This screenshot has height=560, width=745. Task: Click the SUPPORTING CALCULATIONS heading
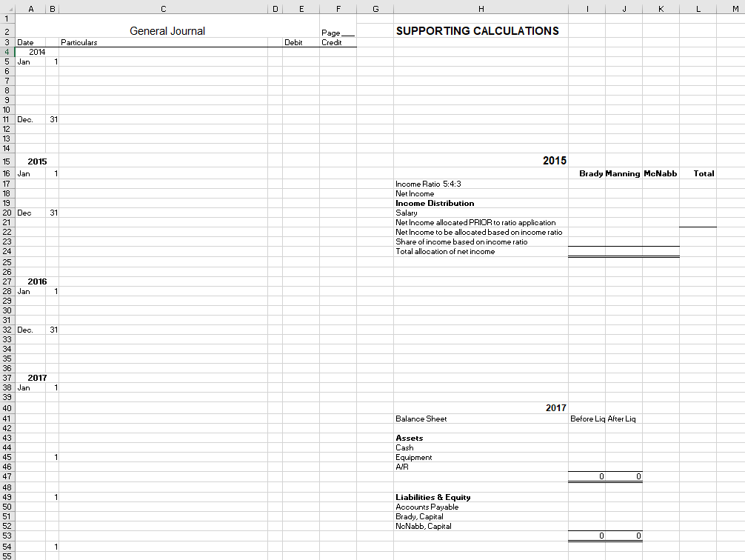click(478, 31)
